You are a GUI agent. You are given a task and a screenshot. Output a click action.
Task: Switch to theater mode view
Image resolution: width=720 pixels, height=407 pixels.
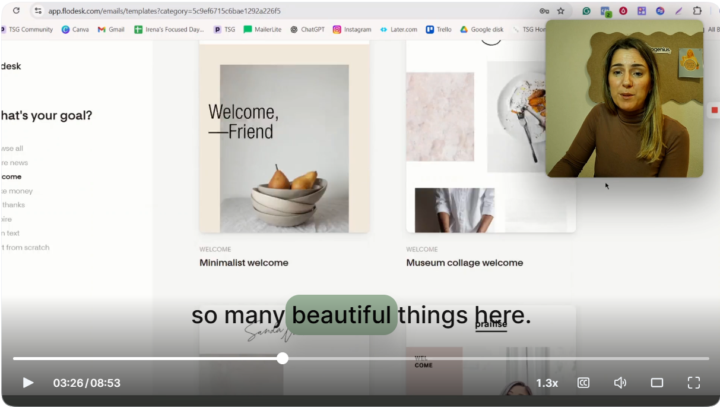[x=657, y=383]
